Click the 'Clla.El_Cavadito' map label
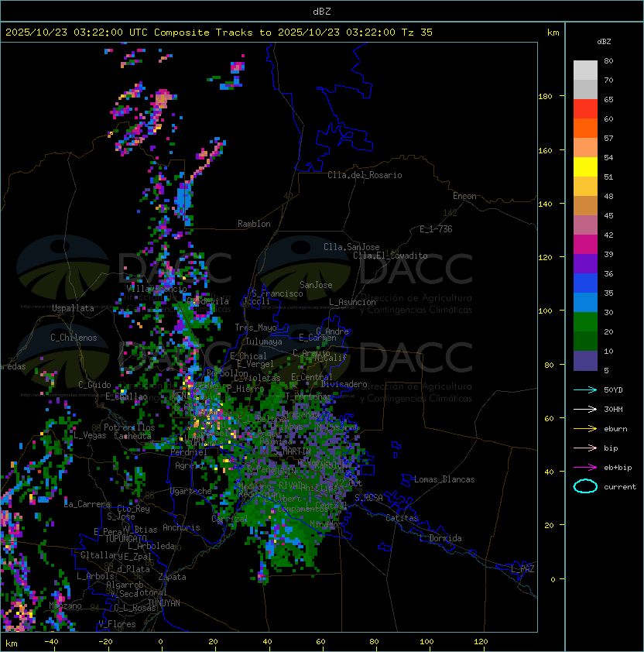This screenshot has width=644, height=652. click(x=390, y=256)
